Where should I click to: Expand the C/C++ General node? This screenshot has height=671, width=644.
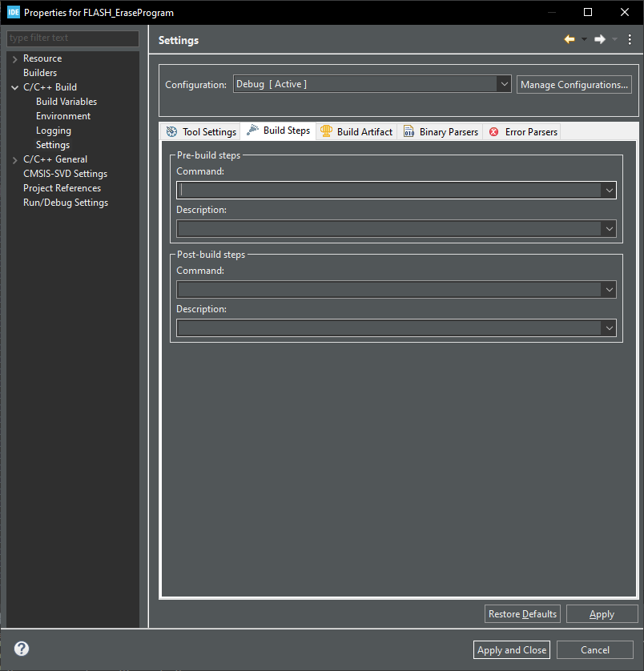pos(15,160)
